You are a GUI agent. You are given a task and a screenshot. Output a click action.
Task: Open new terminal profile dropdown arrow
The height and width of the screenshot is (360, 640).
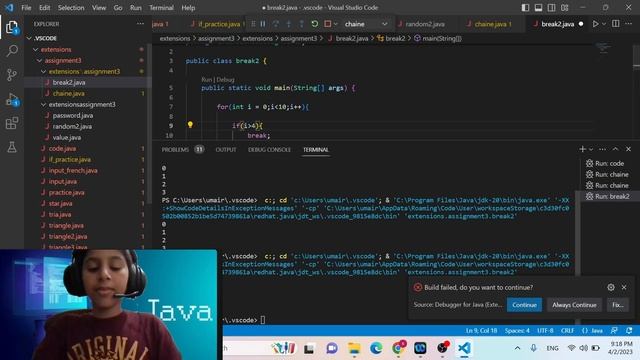(x=591, y=150)
